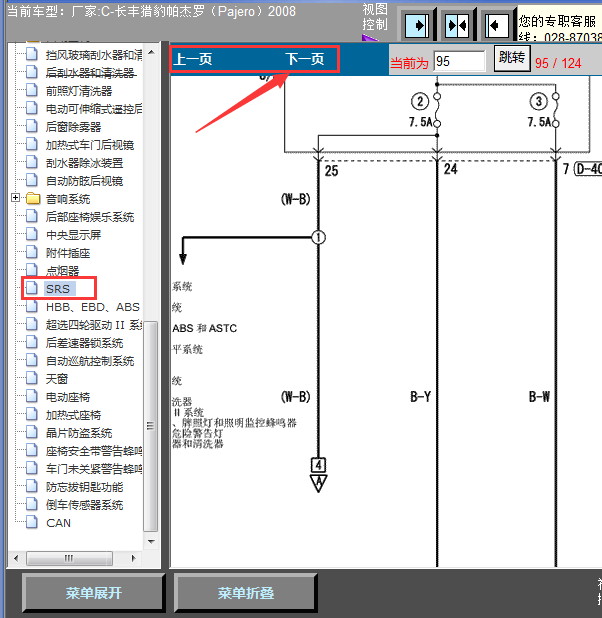The height and width of the screenshot is (618, 602).
Task: Open 防忘拔钥匙功能 entry
Action: click(84, 487)
